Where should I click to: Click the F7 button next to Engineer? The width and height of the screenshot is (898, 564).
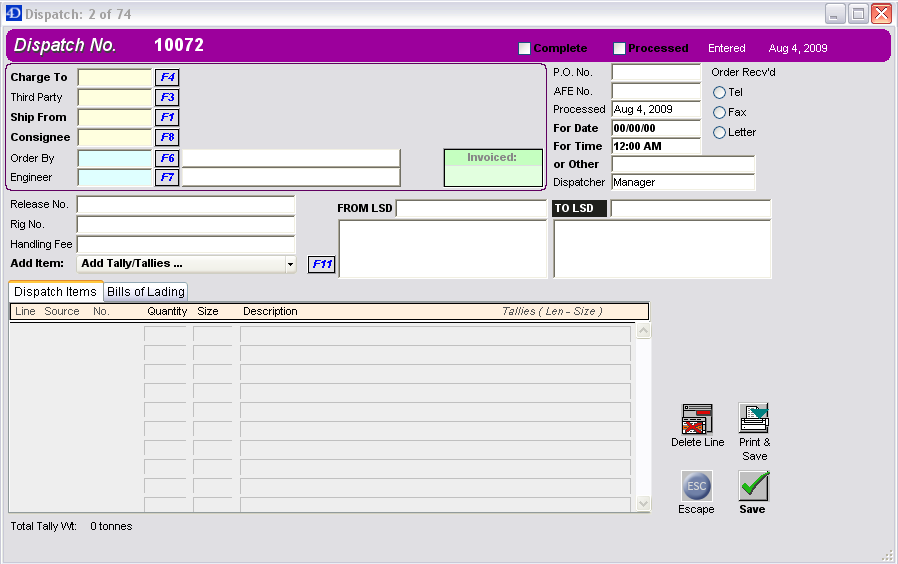pyautogui.click(x=167, y=177)
